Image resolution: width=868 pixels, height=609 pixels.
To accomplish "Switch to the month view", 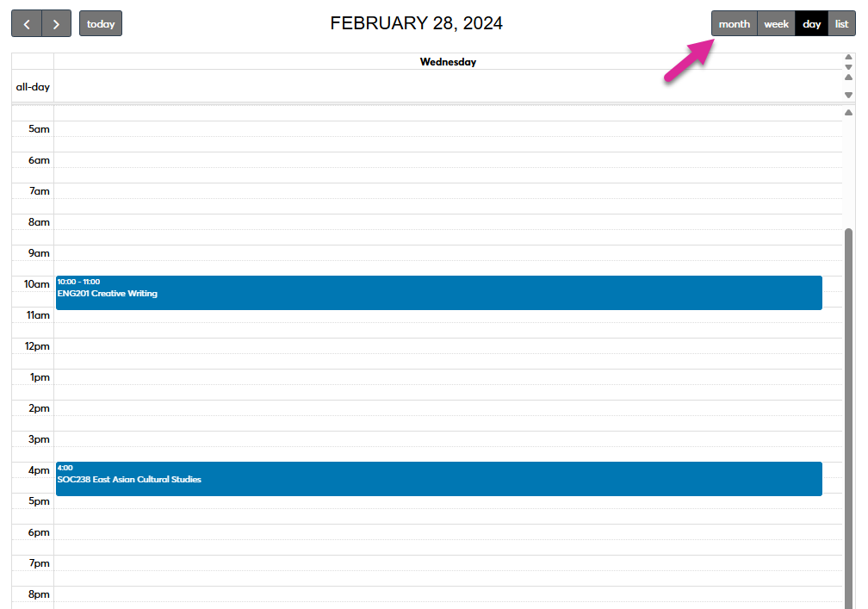I will click(734, 23).
